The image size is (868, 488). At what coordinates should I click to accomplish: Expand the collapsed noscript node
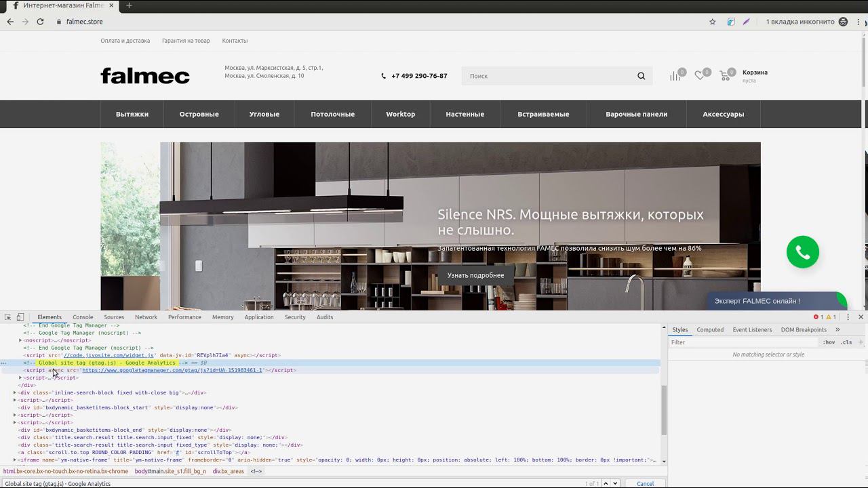coord(20,340)
